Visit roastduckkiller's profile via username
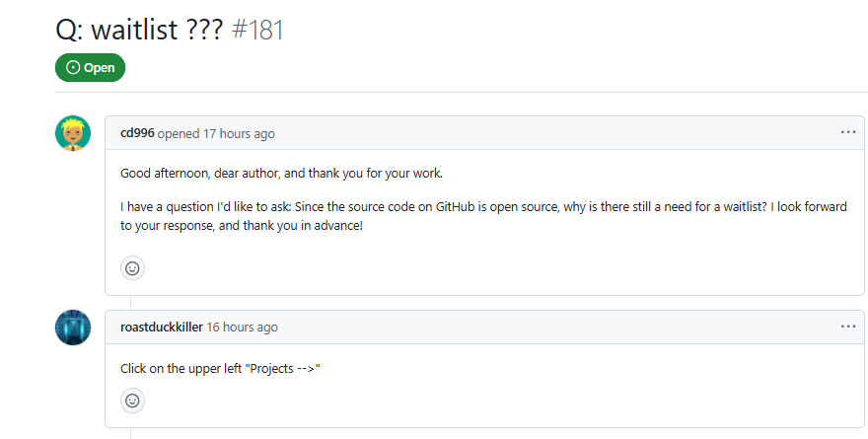The height and width of the screenshot is (439, 868). (161, 328)
